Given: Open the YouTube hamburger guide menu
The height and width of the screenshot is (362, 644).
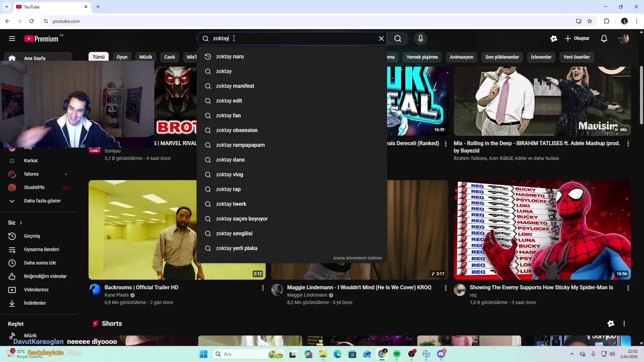Looking at the screenshot, I should click(12, 39).
